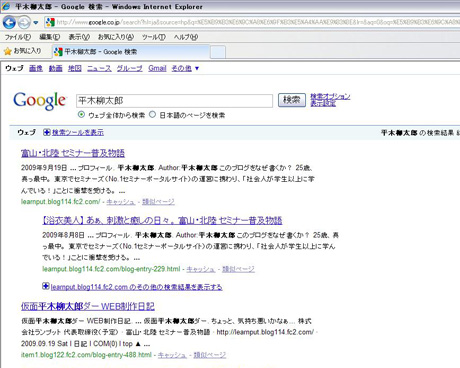
Task: Click the Internet Explorer icon in the title bar
Action: tap(6, 6)
